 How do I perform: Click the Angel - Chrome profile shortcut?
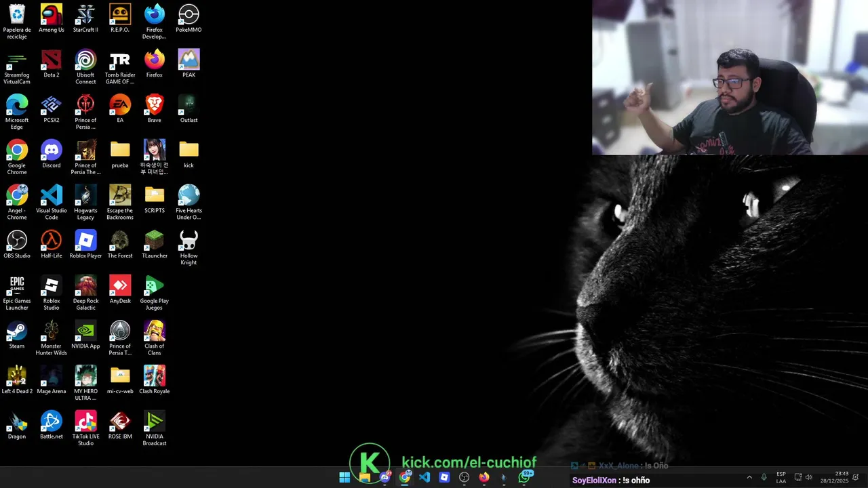(17, 202)
